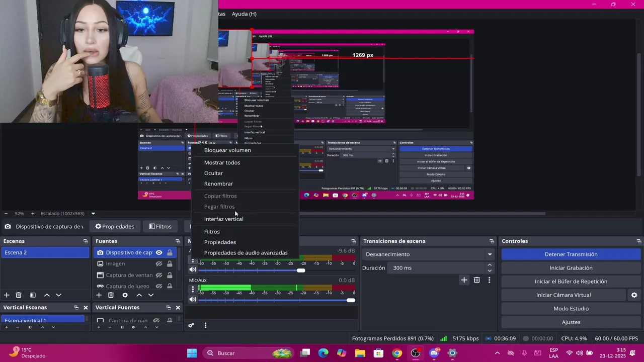Click Iniciar el Búfer de Repetición

coord(571,282)
